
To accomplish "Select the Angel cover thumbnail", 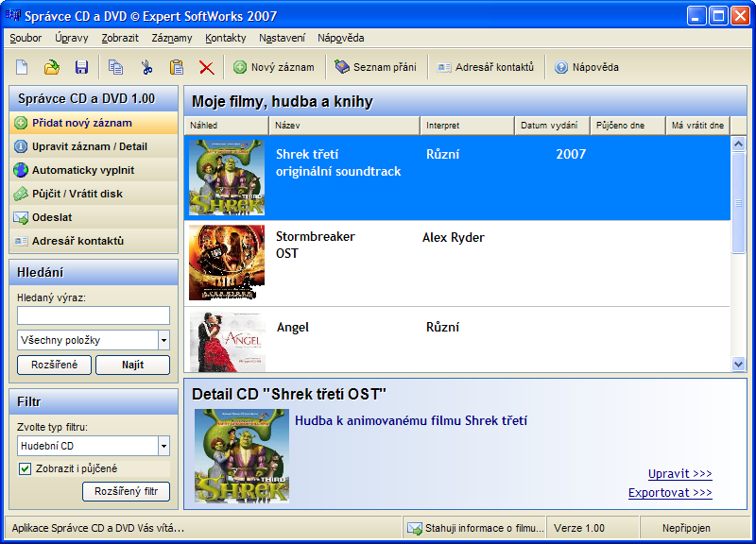I will pos(227,342).
